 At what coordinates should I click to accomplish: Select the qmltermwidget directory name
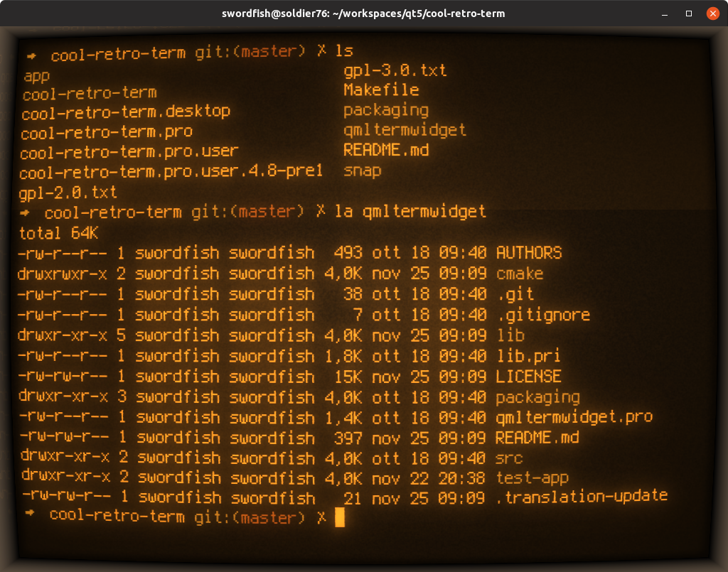[404, 130]
